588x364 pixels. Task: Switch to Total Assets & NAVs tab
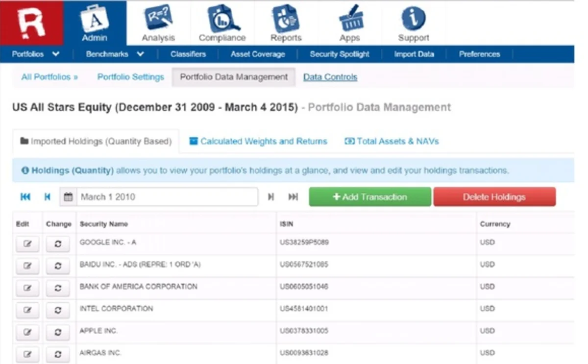392,141
